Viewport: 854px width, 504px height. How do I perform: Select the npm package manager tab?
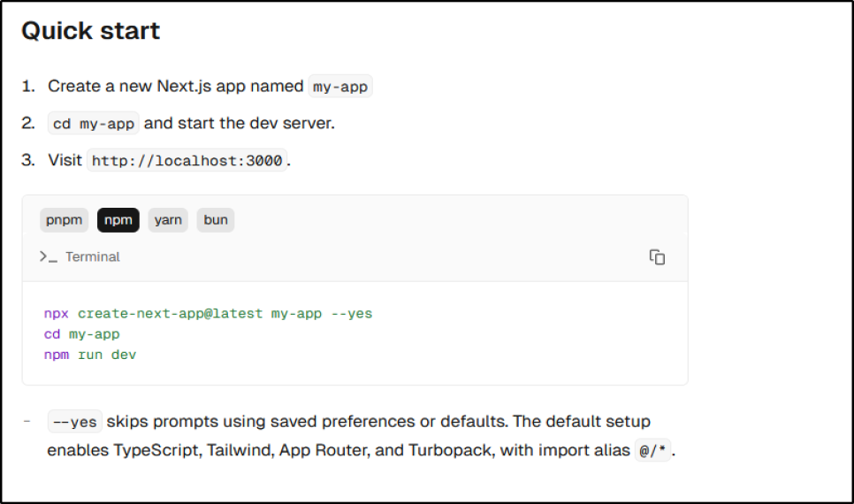point(118,220)
